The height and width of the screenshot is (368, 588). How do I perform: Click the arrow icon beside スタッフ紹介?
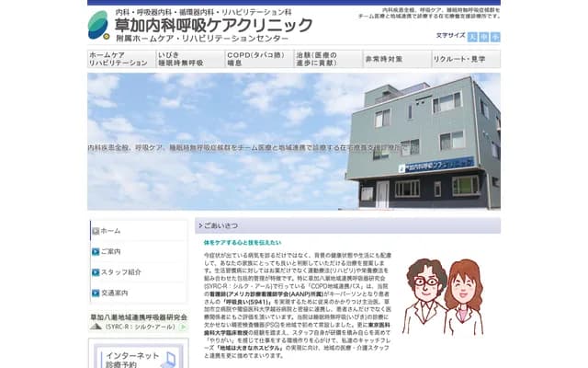pyautogui.click(x=96, y=272)
